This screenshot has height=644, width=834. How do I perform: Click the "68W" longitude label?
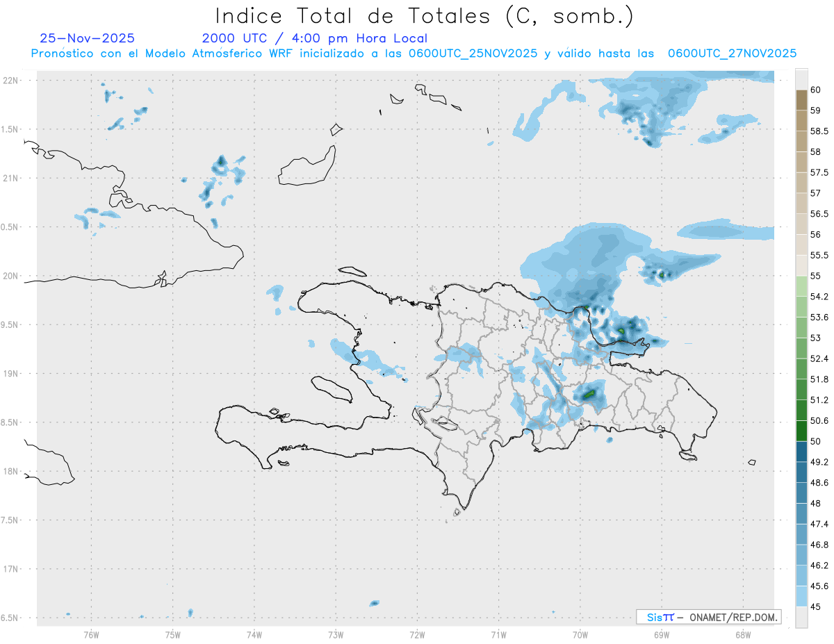[x=743, y=635]
